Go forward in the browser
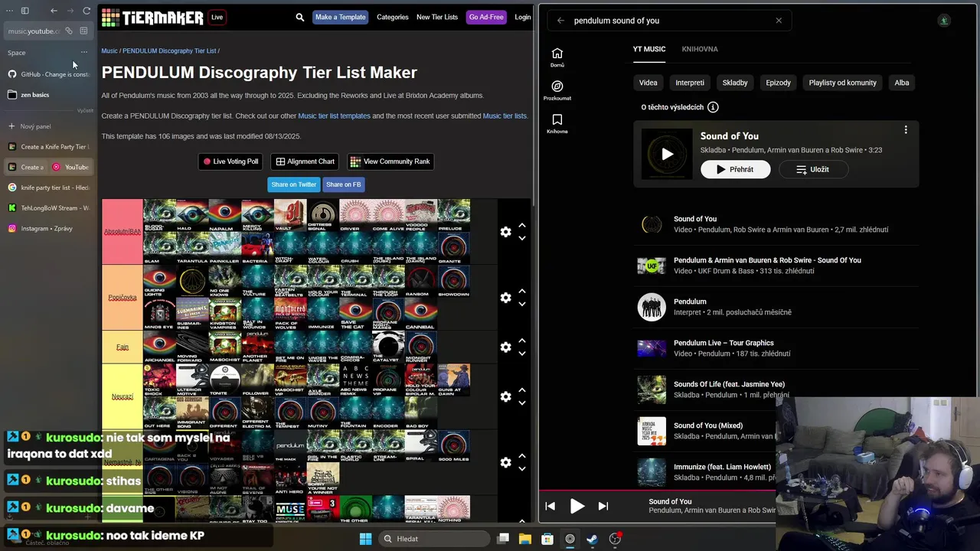The height and width of the screenshot is (551, 980). click(x=70, y=11)
